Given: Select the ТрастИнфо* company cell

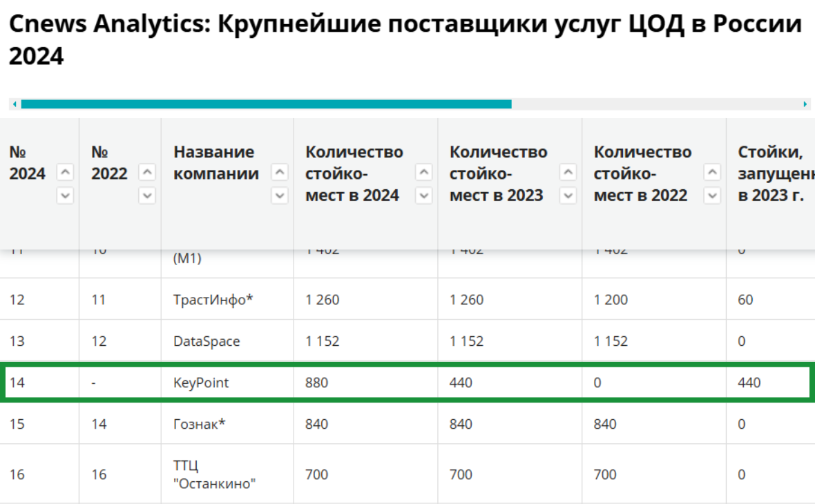Looking at the screenshot, I should point(213,300).
